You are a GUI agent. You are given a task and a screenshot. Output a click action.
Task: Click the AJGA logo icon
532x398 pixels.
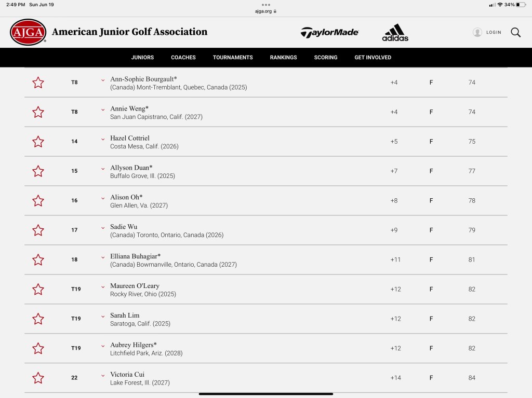(x=28, y=32)
